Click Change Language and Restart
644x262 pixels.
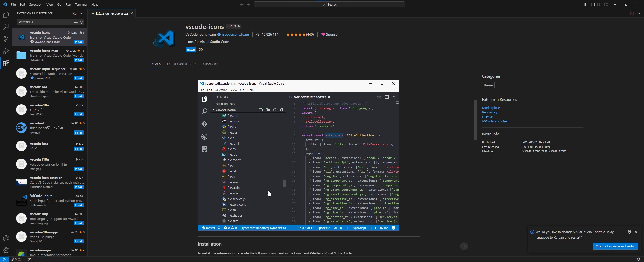click(616, 246)
